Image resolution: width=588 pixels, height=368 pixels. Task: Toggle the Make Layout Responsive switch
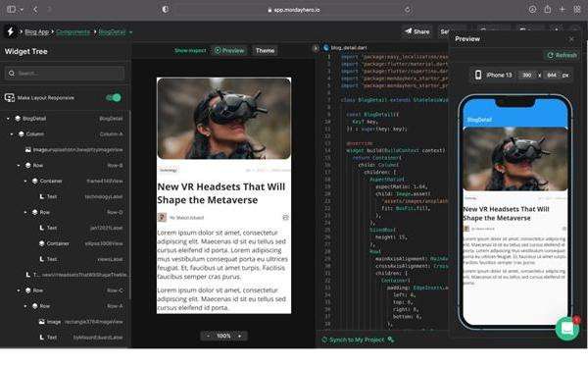point(114,97)
